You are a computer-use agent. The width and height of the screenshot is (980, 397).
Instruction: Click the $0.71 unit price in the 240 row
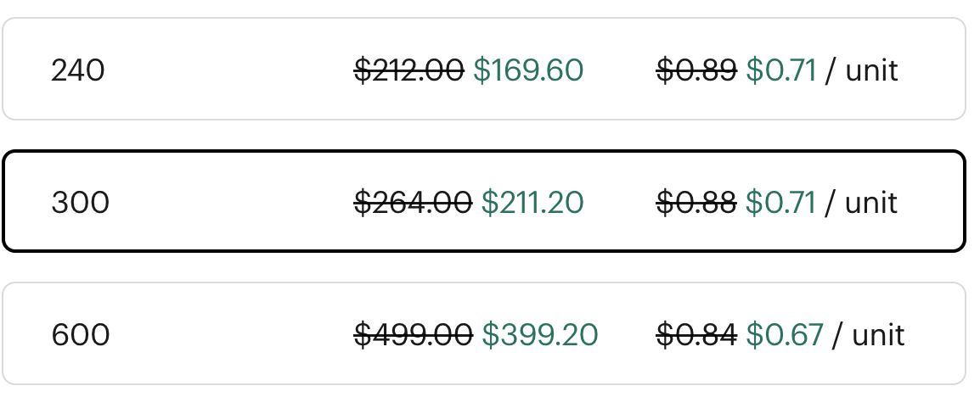tap(781, 70)
